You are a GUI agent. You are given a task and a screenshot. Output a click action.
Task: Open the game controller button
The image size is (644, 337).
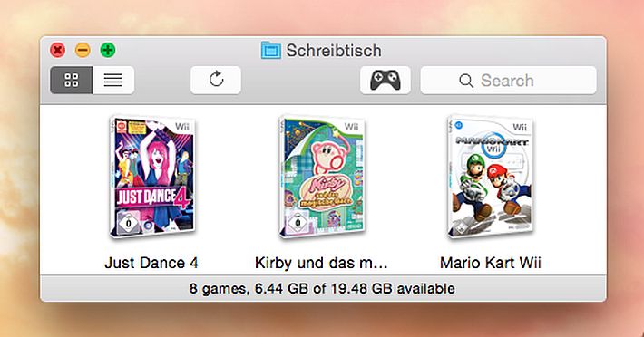(x=385, y=80)
